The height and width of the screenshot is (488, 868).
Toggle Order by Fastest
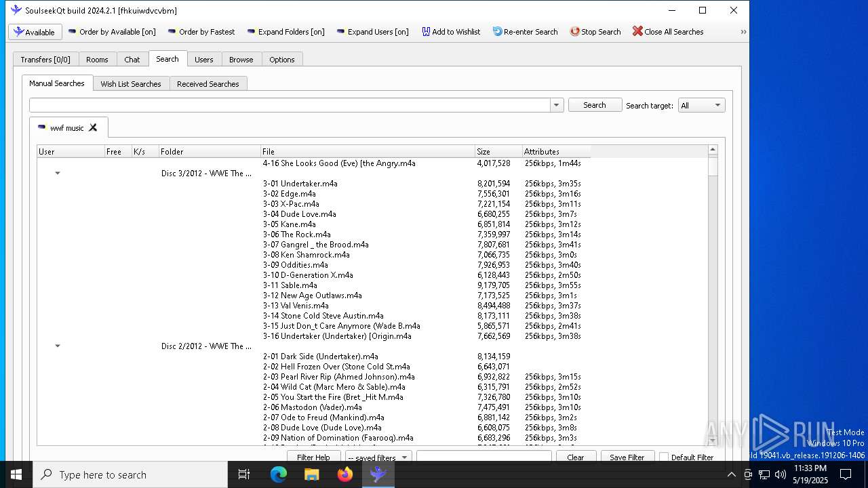tap(201, 32)
